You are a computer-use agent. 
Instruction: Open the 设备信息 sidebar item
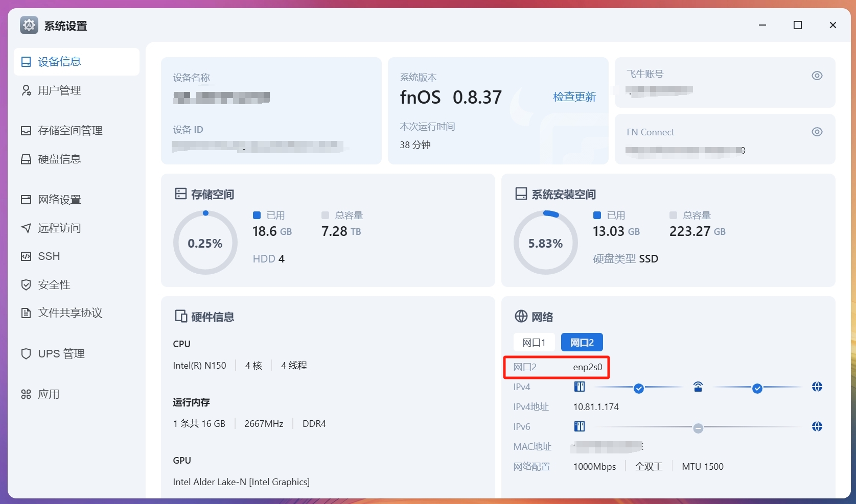pos(77,62)
